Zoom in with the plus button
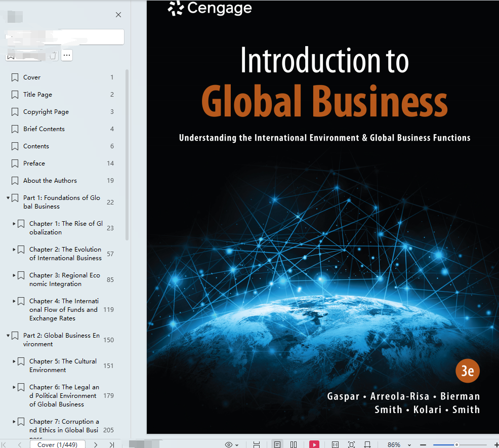This screenshot has width=499, height=448. point(496,444)
